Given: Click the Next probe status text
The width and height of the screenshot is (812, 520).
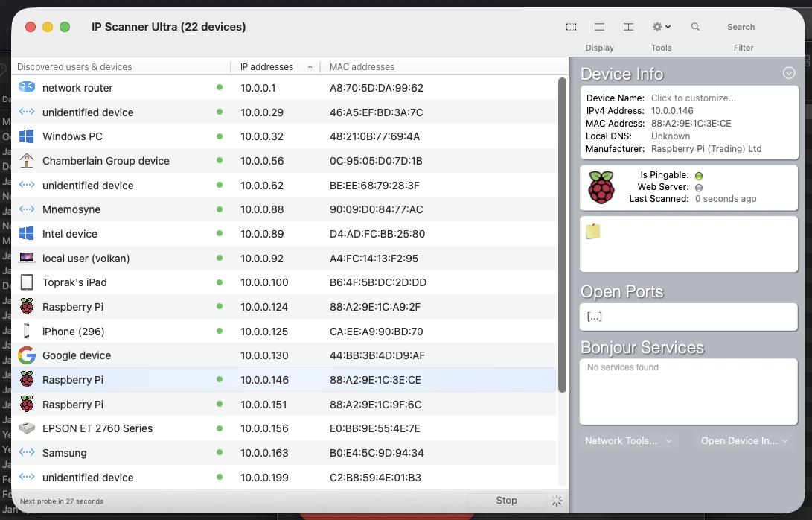Looking at the screenshot, I should tap(62, 501).
